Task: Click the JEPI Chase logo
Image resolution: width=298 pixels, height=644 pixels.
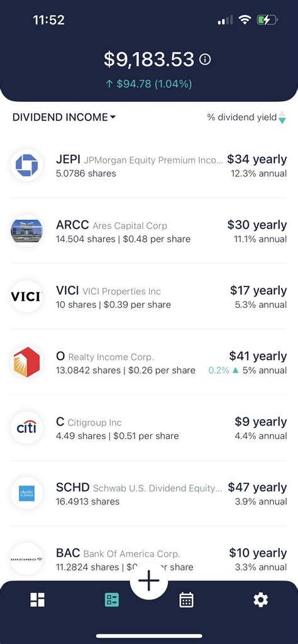Action: pos(26,165)
